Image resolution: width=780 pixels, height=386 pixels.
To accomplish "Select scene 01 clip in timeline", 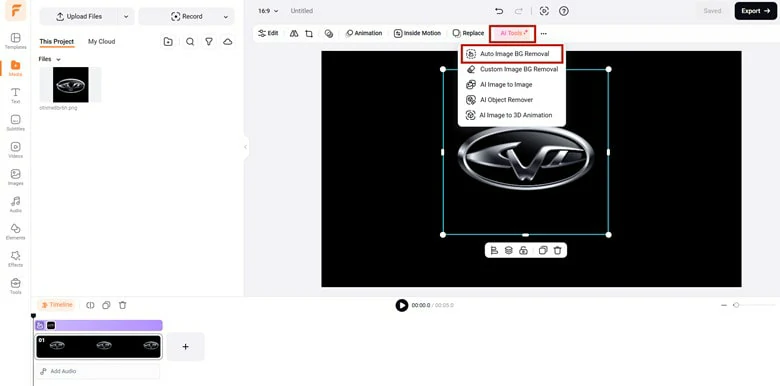I will point(98,347).
